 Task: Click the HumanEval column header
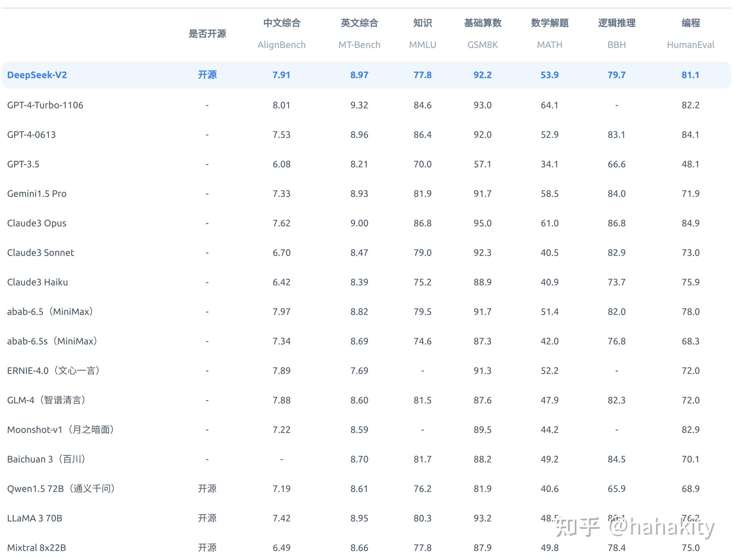(691, 45)
